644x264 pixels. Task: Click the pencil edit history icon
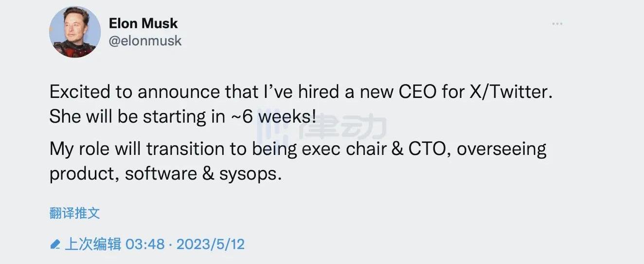pyautogui.click(x=55, y=244)
